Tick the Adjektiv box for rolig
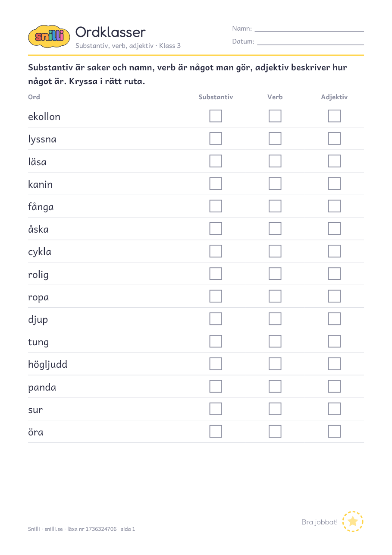392x555 pixels. click(334, 274)
